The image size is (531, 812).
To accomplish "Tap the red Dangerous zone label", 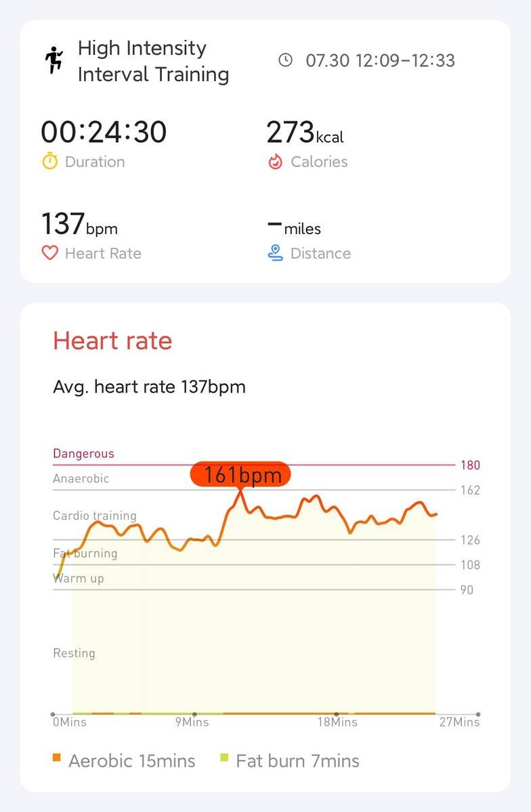I will click(84, 453).
